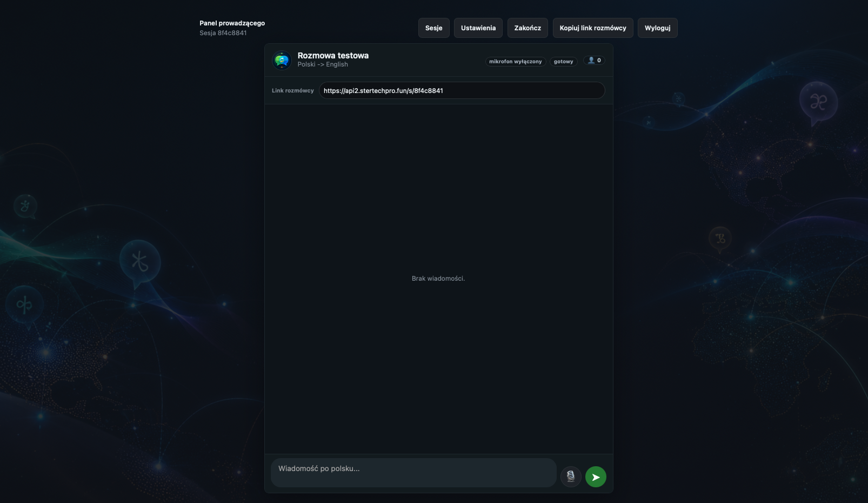Click the 'Sesja 8f4c8841' label
The height and width of the screenshot is (503, 868).
(223, 33)
